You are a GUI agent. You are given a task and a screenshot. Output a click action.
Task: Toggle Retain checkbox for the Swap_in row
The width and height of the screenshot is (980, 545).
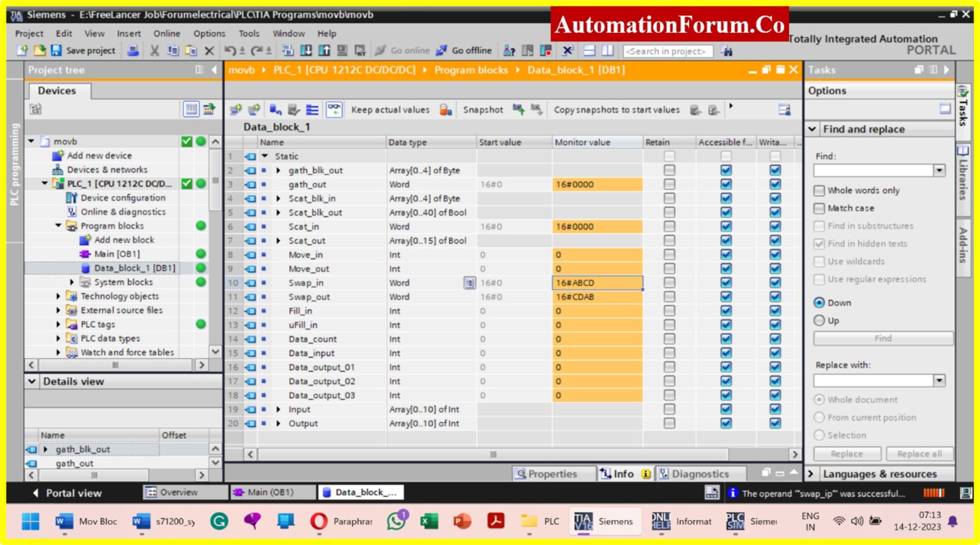tap(669, 283)
